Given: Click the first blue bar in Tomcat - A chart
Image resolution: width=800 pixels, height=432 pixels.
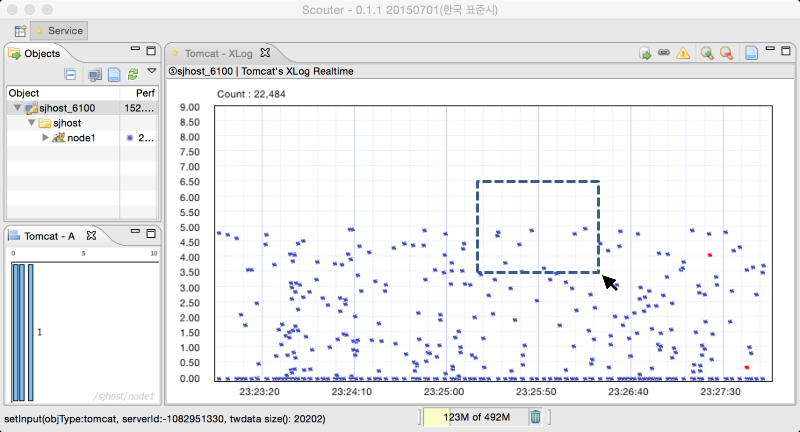Looking at the screenshot, I should [x=15, y=332].
